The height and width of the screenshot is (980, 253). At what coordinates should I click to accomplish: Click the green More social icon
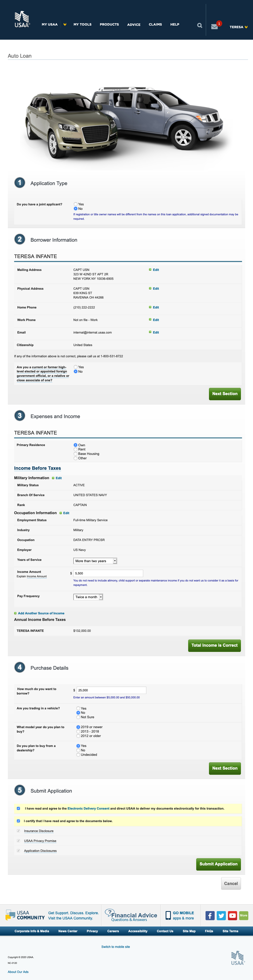click(x=244, y=915)
